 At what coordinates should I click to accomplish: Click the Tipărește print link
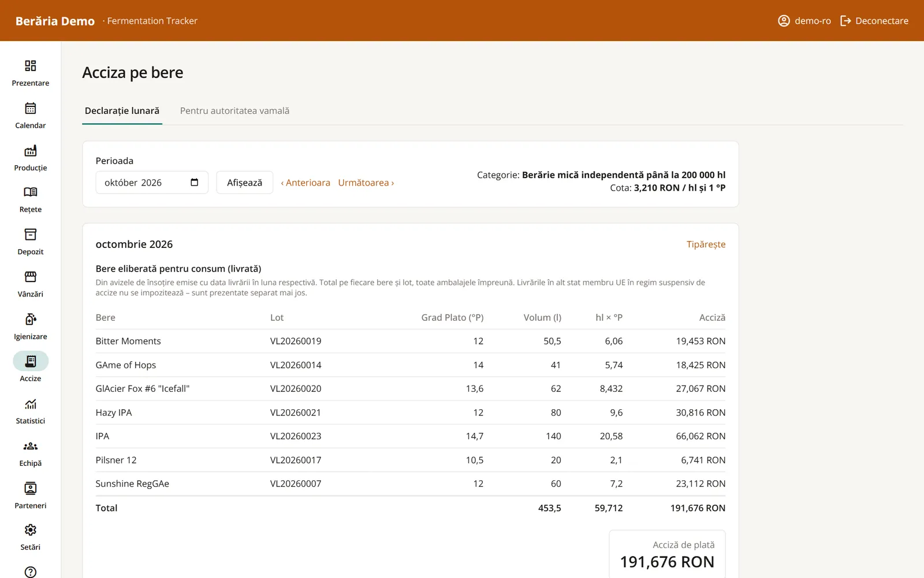click(706, 244)
